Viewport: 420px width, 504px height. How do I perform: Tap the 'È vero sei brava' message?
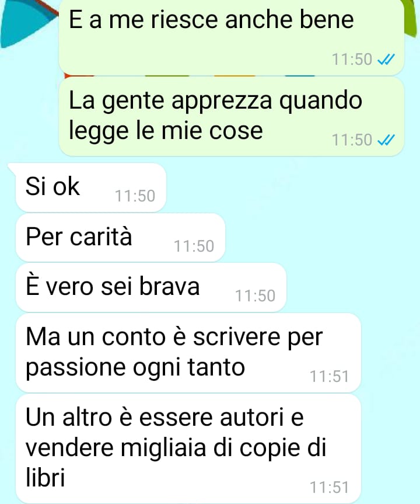tap(150, 287)
